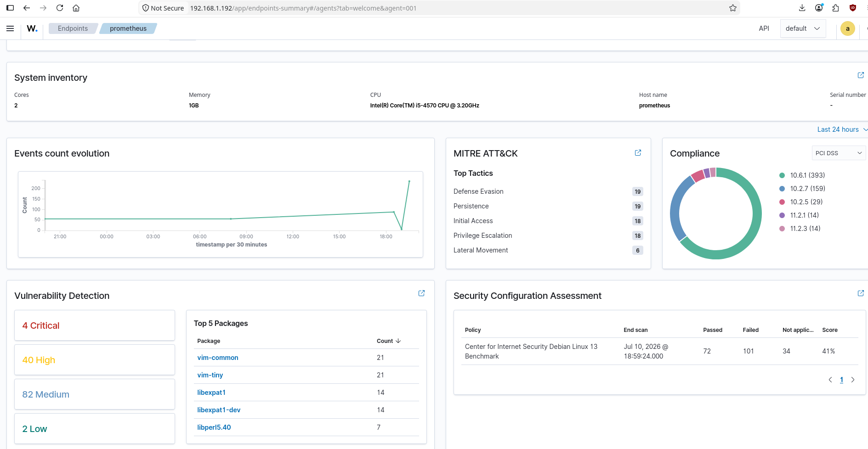
Task: Select SCA page number 1
Action: (x=841, y=380)
